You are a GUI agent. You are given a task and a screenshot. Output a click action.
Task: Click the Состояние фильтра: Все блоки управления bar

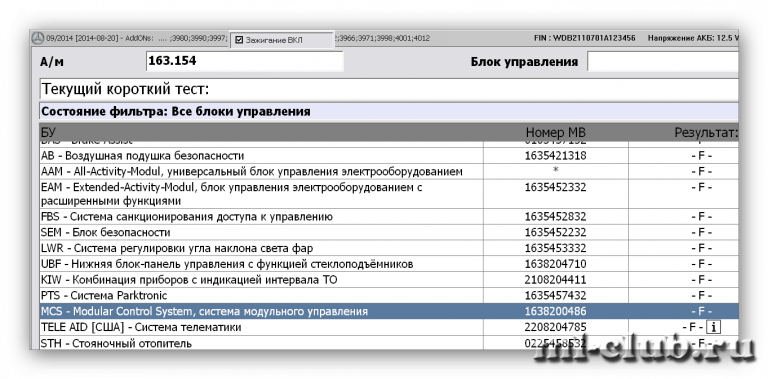(388, 111)
